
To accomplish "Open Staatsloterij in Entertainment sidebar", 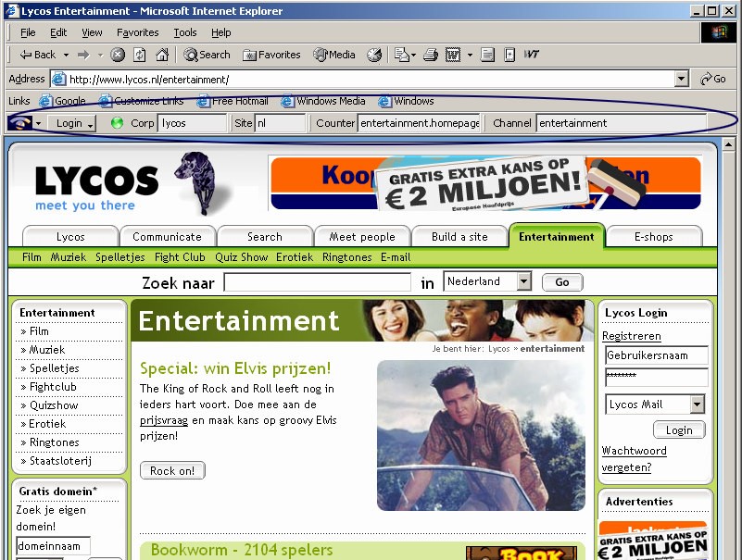I will click(x=60, y=461).
